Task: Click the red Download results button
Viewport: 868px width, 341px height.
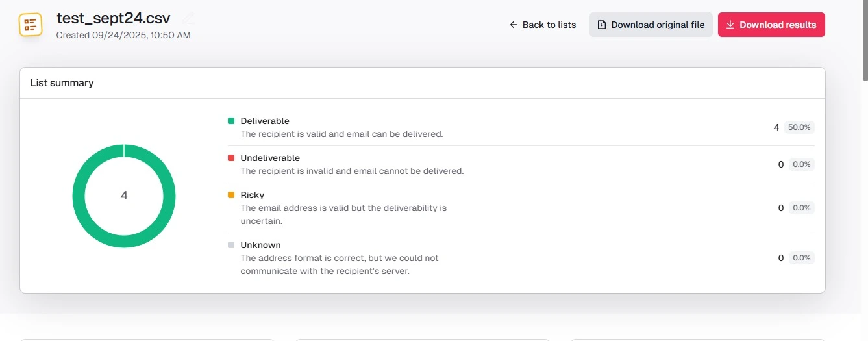Action: (771, 25)
